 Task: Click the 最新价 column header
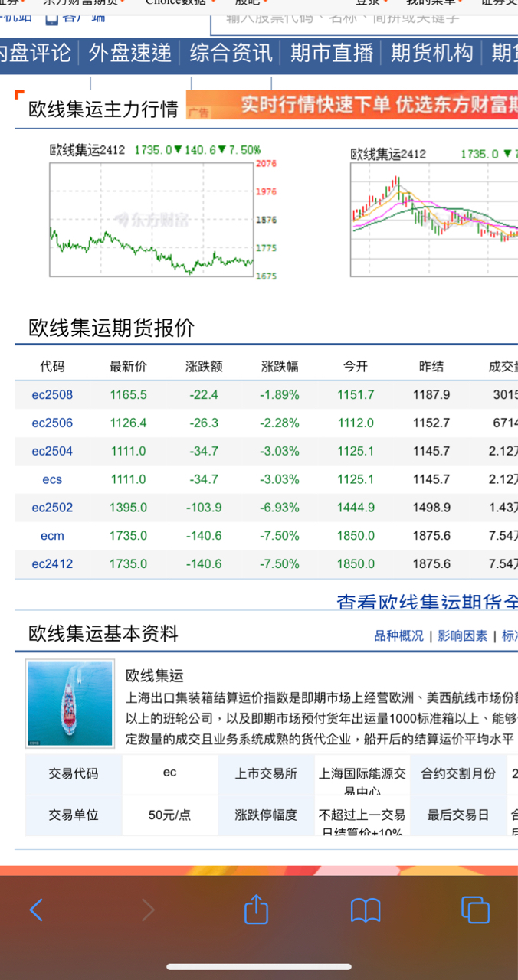[128, 367]
